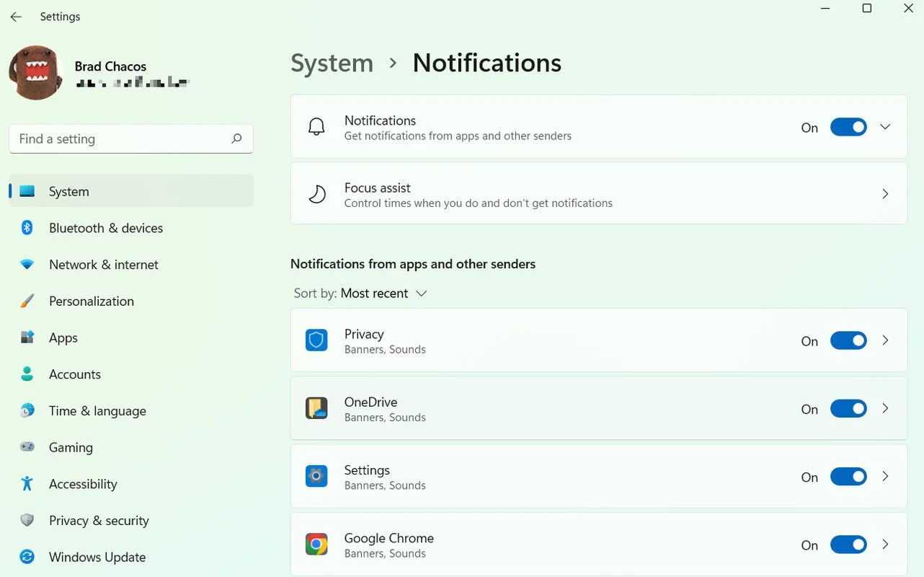
Task: Expand Settings app notification options
Action: tap(885, 476)
